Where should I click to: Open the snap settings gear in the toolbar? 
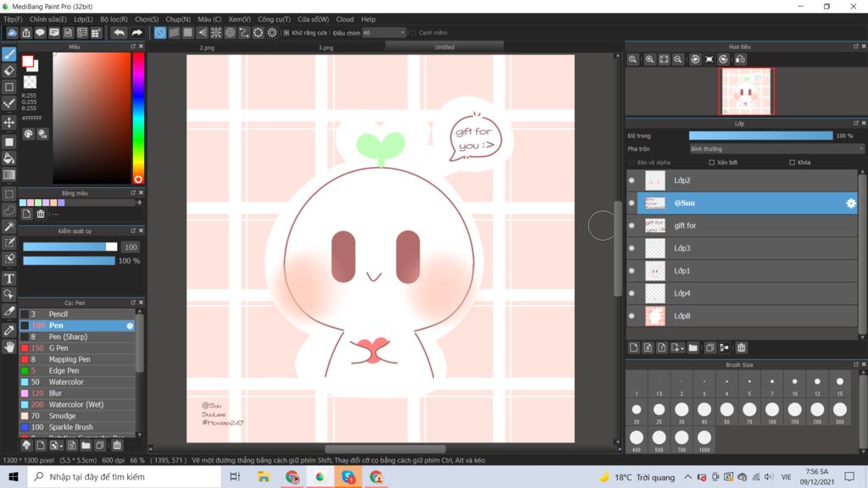coord(272,33)
